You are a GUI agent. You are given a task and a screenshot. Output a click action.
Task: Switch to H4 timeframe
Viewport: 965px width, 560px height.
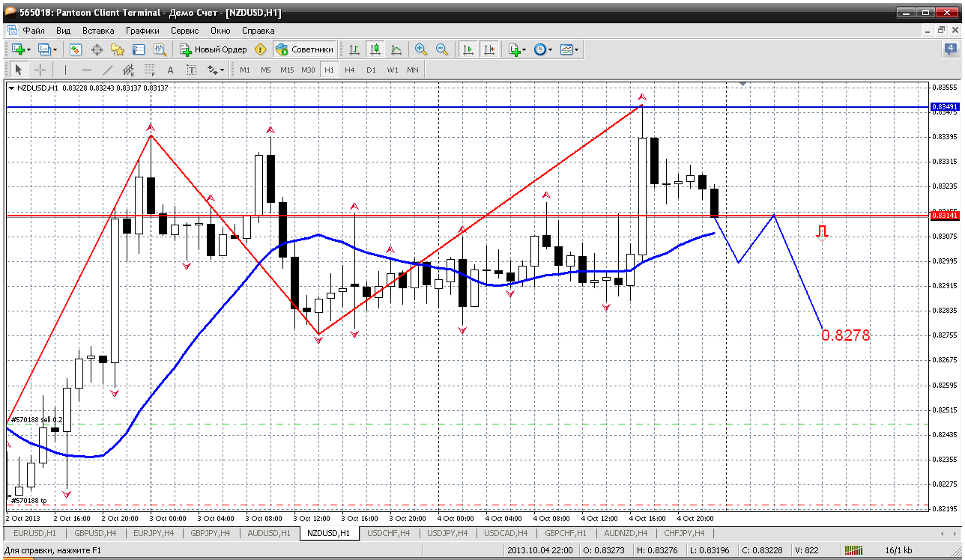tap(350, 70)
